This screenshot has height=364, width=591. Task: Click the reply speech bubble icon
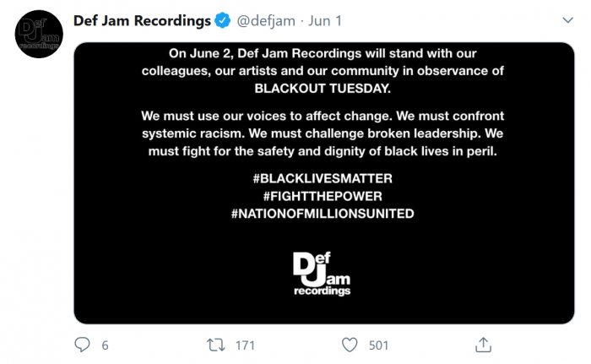82,345
